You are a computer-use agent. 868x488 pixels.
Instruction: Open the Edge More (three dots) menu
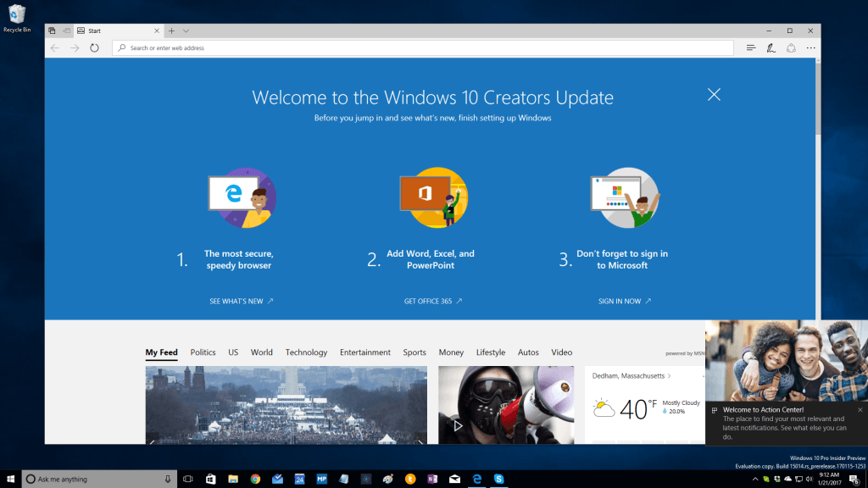(x=811, y=48)
